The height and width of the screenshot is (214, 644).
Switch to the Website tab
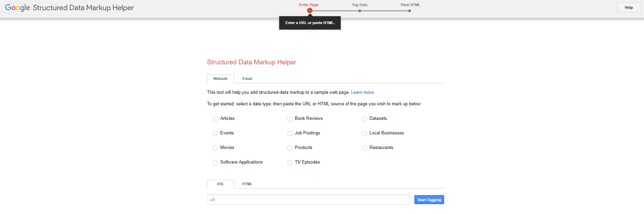(x=221, y=79)
